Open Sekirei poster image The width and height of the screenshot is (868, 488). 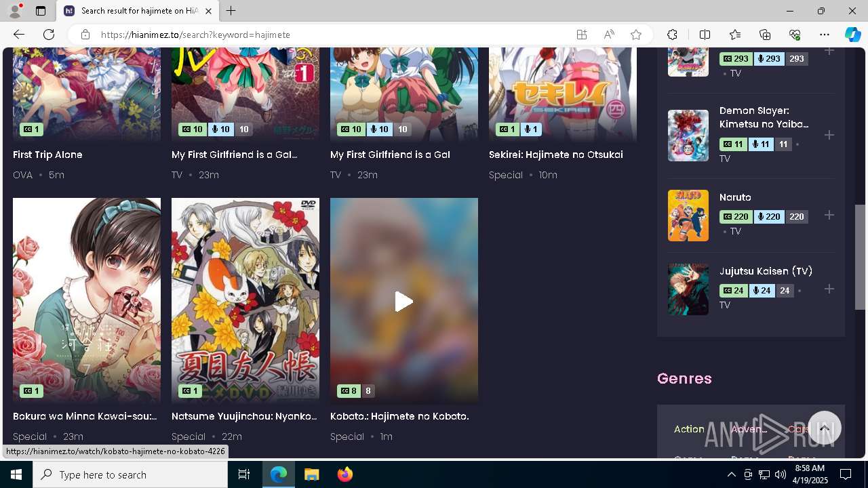point(563,95)
